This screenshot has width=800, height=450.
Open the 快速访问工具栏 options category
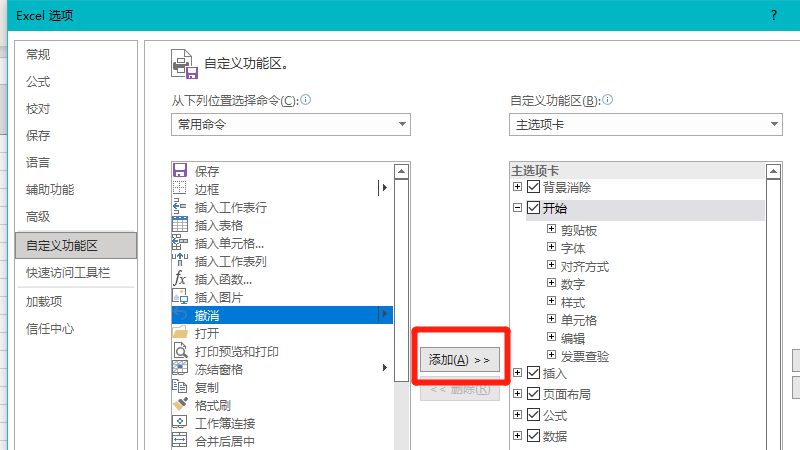pyautogui.click(x=68, y=272)
